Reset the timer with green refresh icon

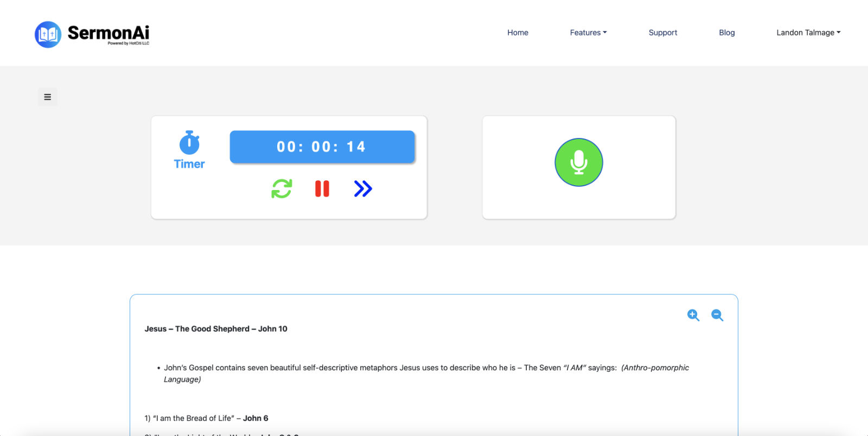282,189
